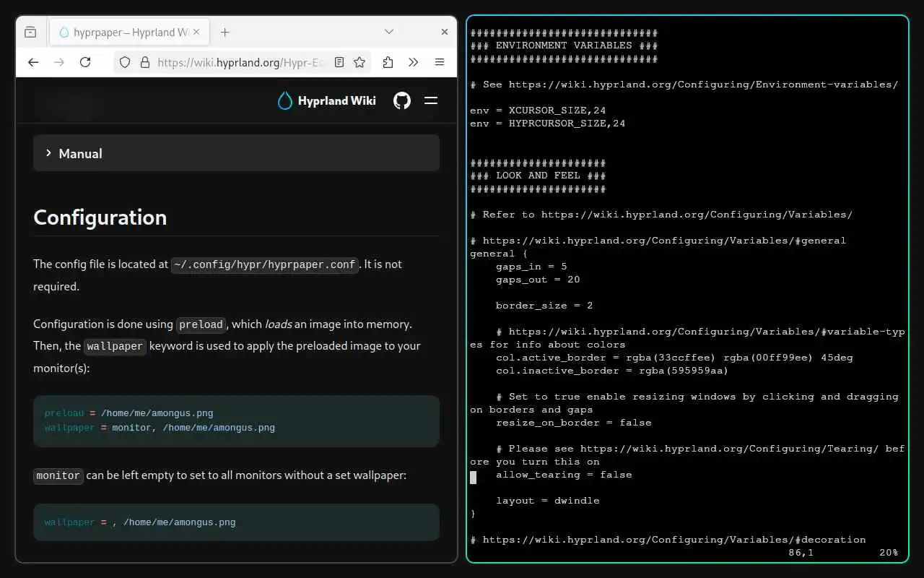The height and width of the screenshot is (578, 924).
Task: Bookmark this page with star icon
Action: point(359,62)
